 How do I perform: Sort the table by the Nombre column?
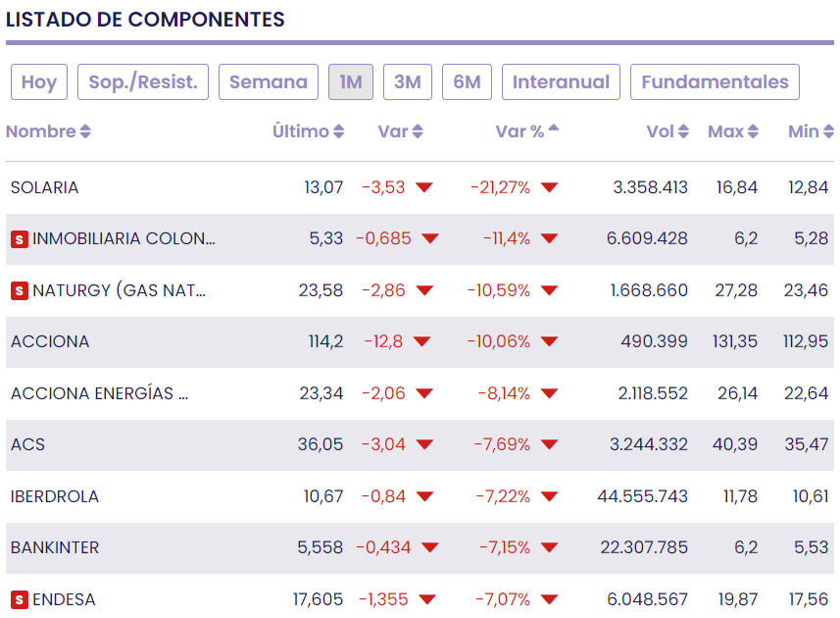85,131
